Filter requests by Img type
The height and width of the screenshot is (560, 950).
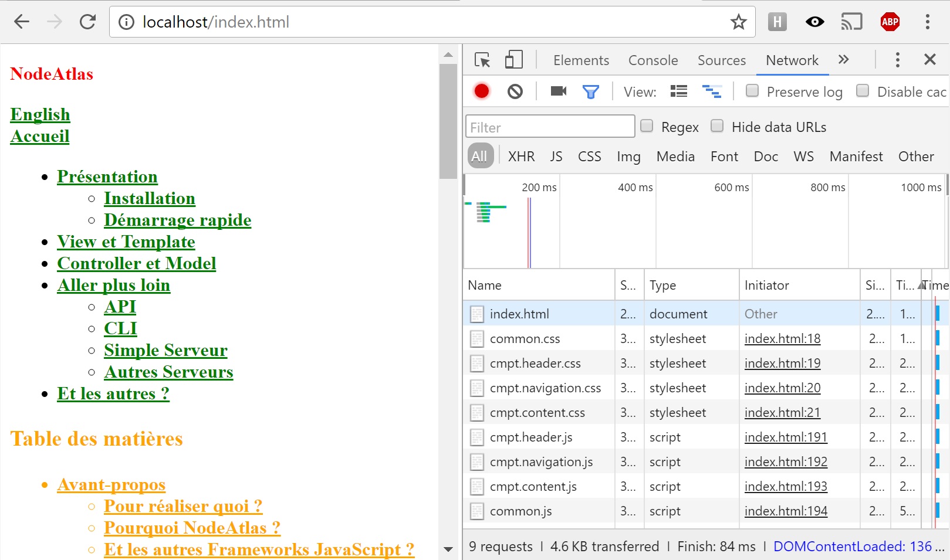(x=628, y=157)
